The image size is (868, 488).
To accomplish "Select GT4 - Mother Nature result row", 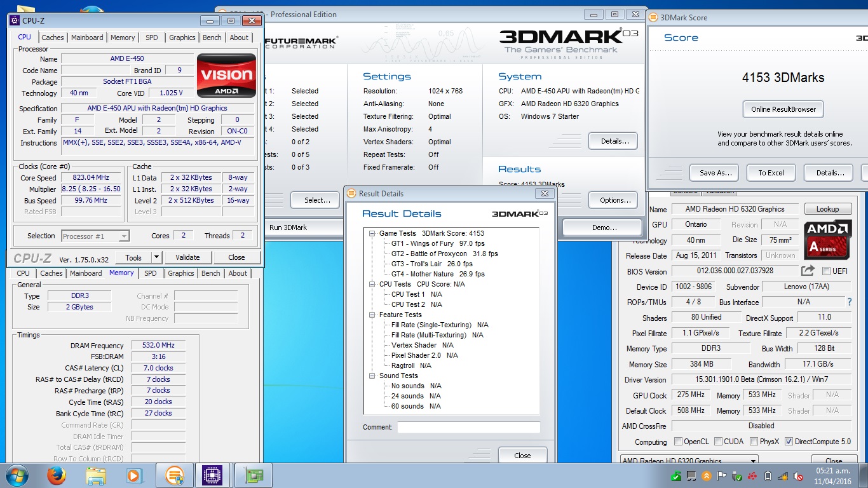I will [438, 274].
